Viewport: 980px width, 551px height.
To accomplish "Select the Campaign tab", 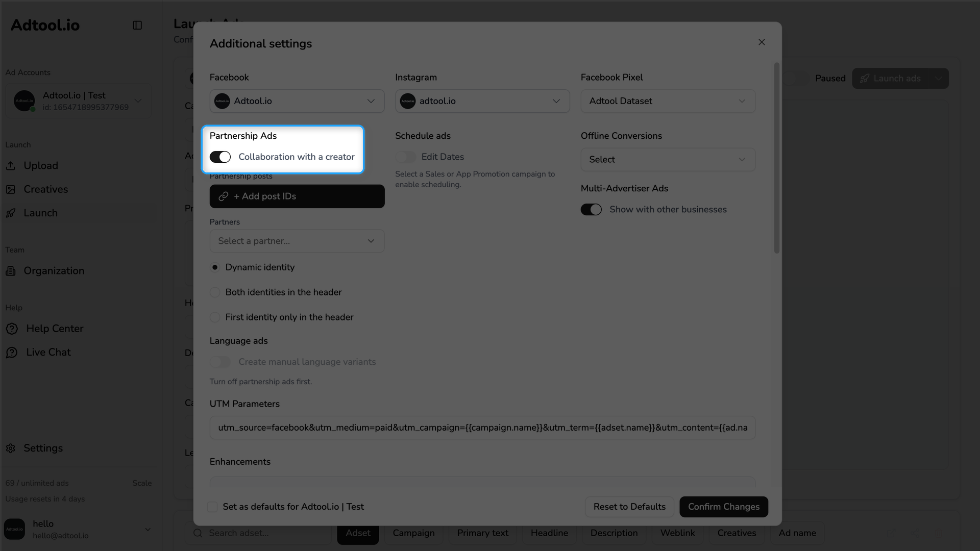I will pyautogui.click(x=413, y=533).
